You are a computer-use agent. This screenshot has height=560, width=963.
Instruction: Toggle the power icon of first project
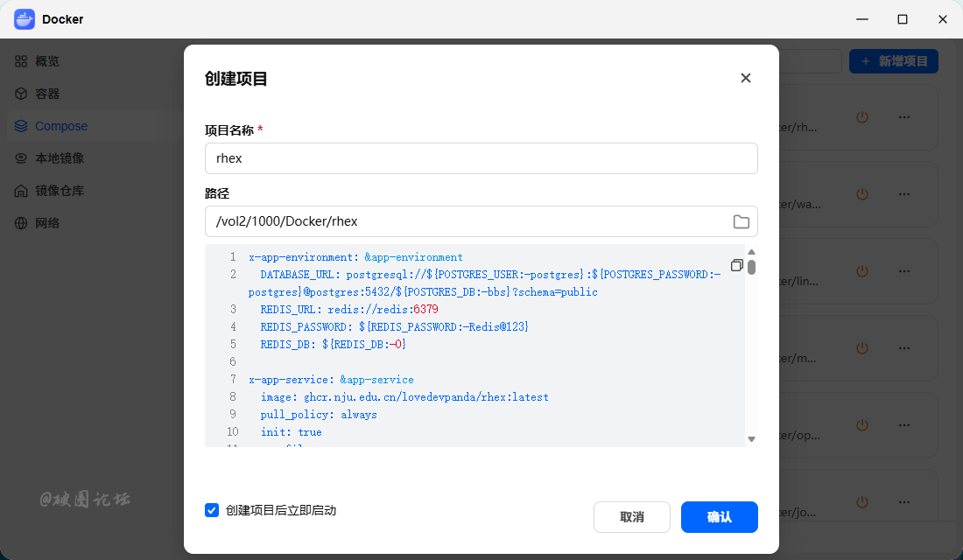click(862, 116)
